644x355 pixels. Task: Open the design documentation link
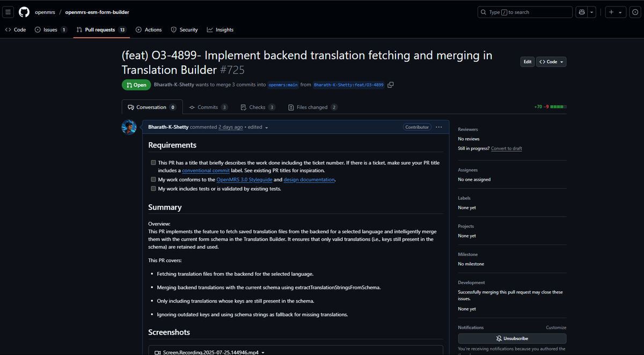(309, 180)
